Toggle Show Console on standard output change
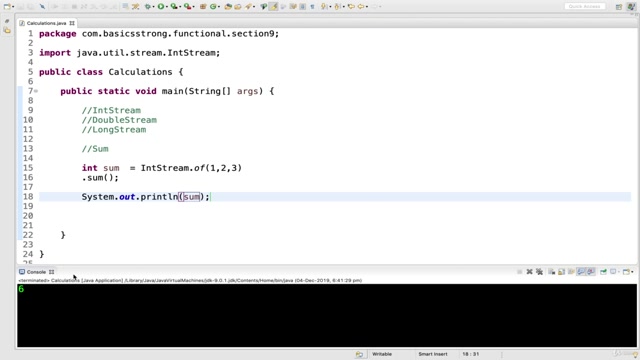Screen dimensions: 640x360 click(x=581, y=272)
